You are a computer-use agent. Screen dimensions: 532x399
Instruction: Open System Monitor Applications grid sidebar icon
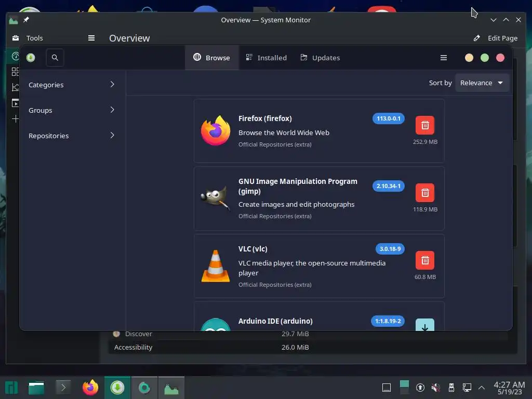click(15, 72)
